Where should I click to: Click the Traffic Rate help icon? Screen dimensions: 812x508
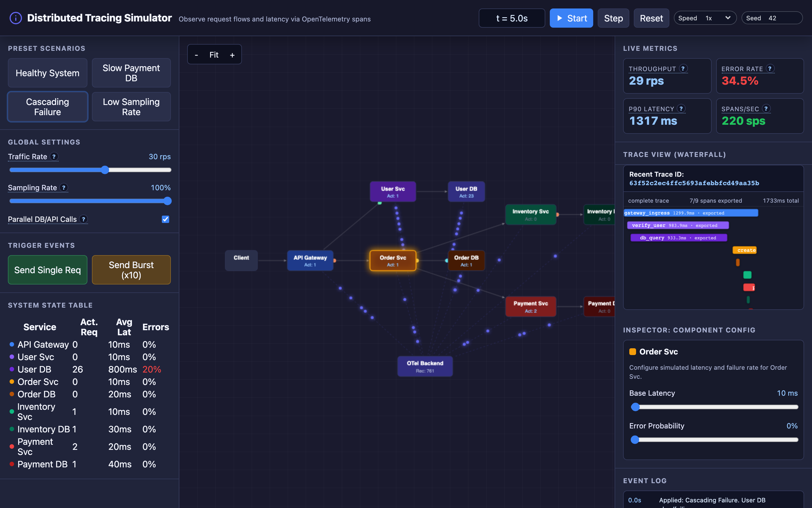(x=54, y=157)
